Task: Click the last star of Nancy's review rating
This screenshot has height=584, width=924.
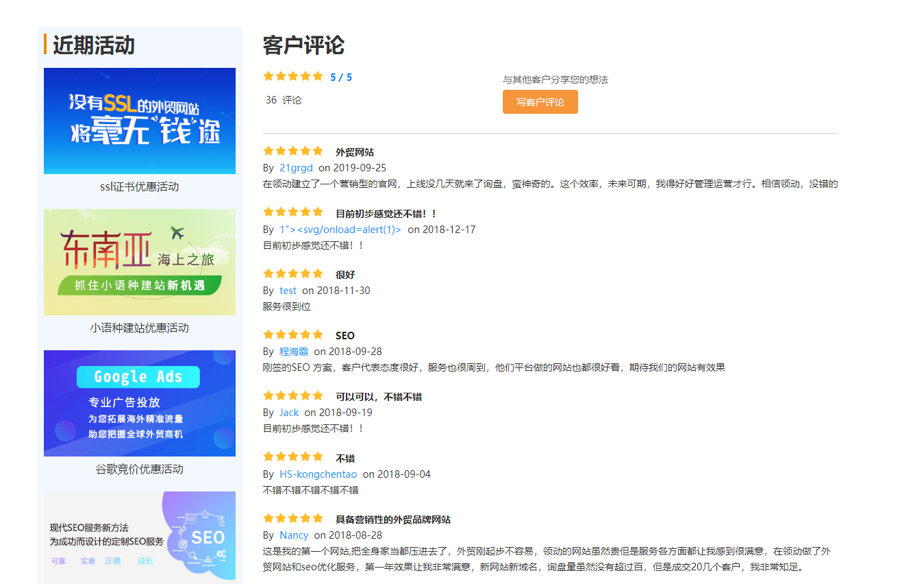Action: (x=318, y=518)
